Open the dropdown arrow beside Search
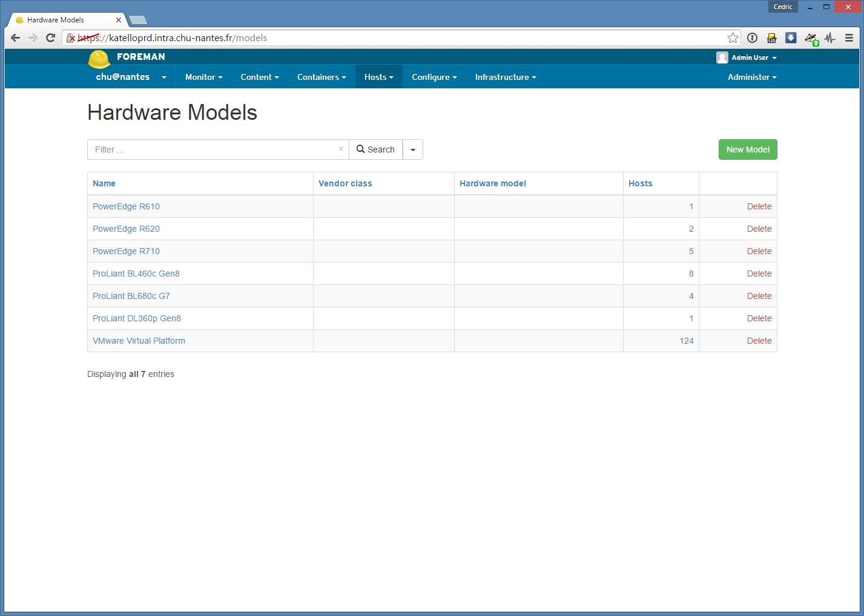The height and width of the screenshot is (616, 864). click(x=413, y=149)
